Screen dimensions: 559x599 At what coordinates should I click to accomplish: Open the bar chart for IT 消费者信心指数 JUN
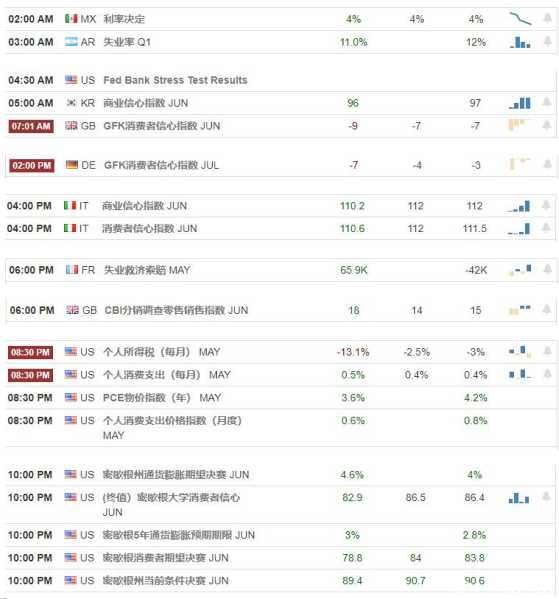coord(519,229)
